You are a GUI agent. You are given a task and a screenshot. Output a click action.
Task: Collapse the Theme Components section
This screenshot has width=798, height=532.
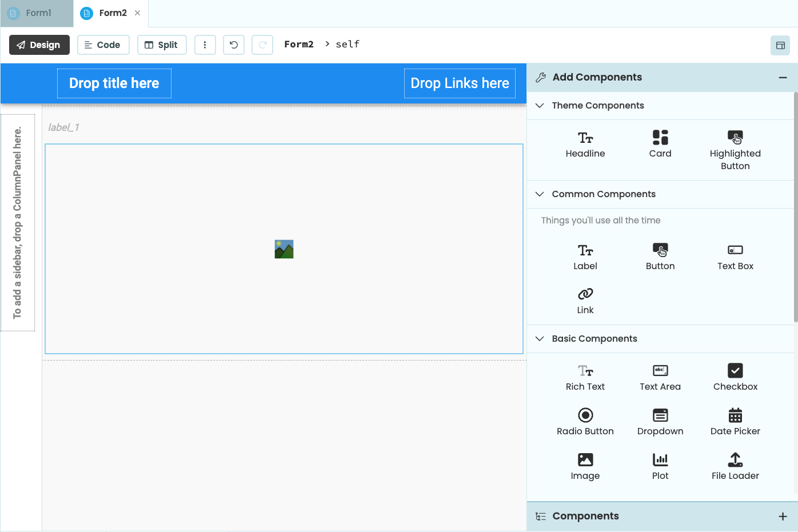(x=540, y=106)
